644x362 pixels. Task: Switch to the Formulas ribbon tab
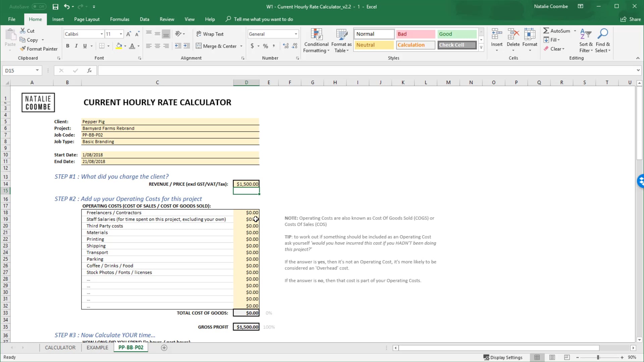point(119,19)
